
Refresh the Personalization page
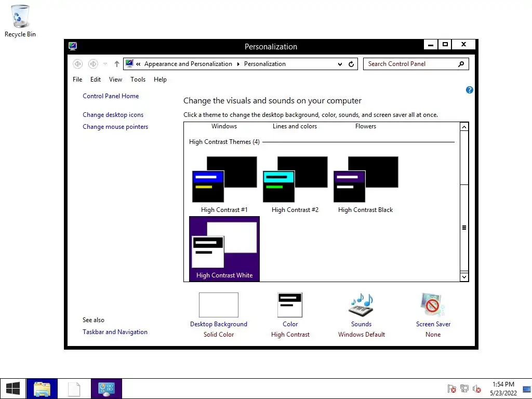point(351,64)
